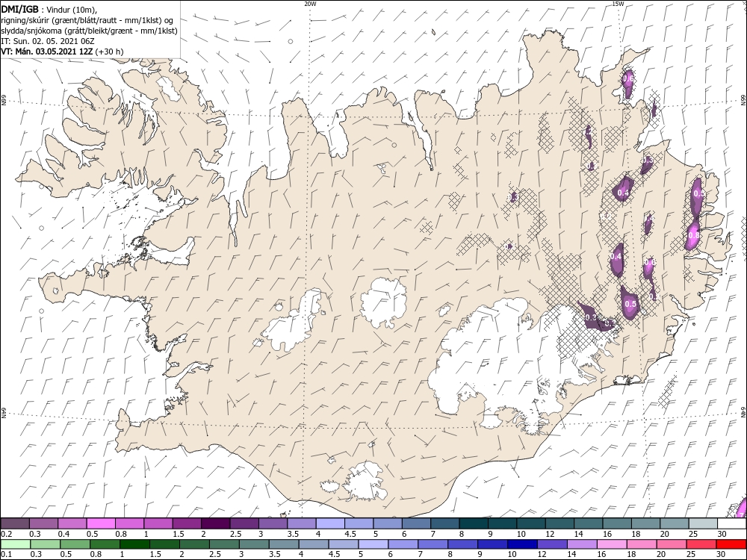The height and width of the screenshot is (560, 747).
Task: Click the pale grey snow-scale swatch labeled 25
Action: click(703, 523)
